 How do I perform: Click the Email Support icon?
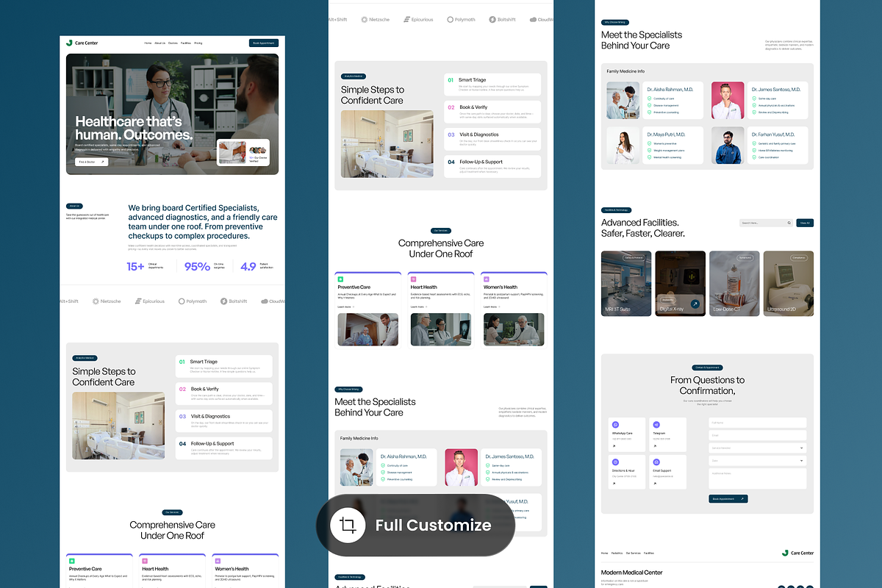pos(656,462)
